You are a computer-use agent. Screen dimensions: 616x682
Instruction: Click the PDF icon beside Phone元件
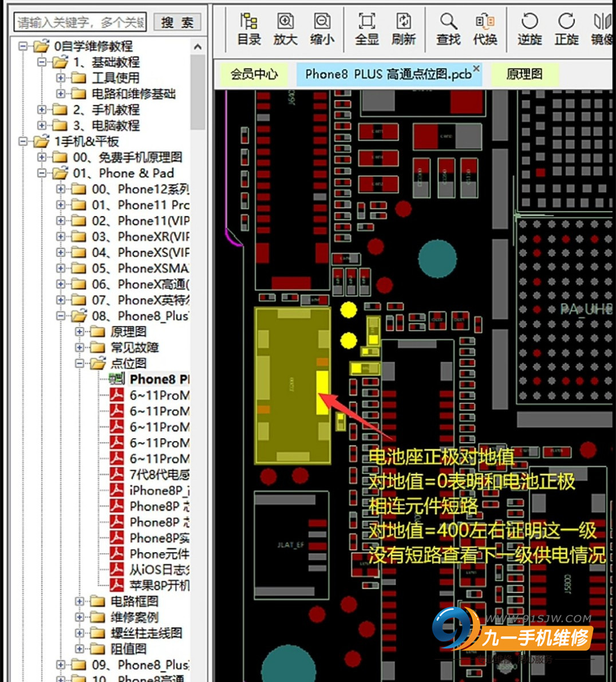pyautogui.click(x=117, y=554)
